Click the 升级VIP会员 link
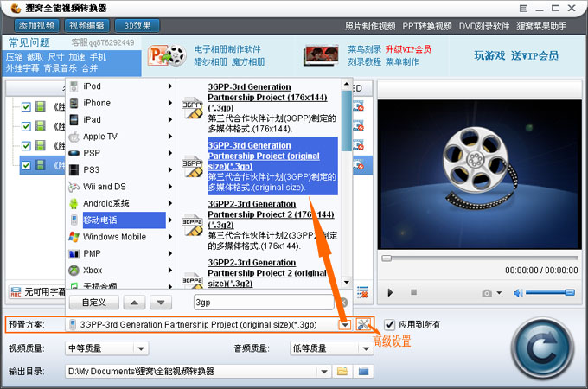Viewport: 588px width, 389px height. click(408, 49)
